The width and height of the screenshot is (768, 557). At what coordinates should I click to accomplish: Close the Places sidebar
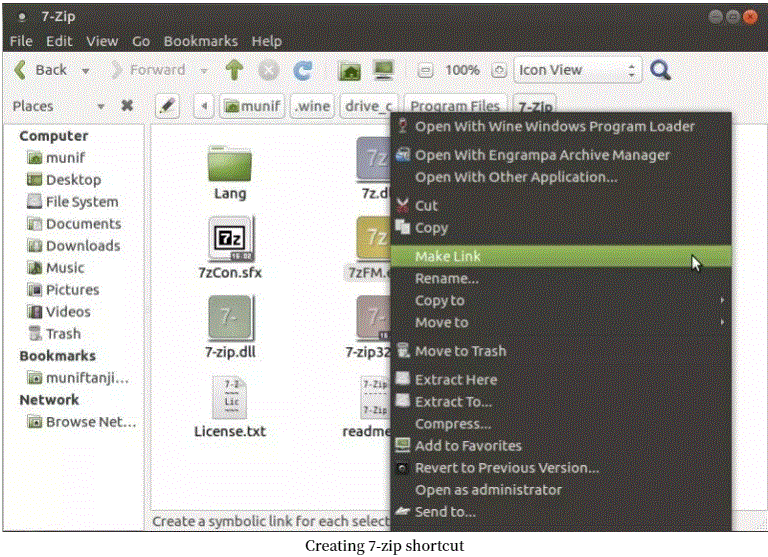(x=127, y=106)
